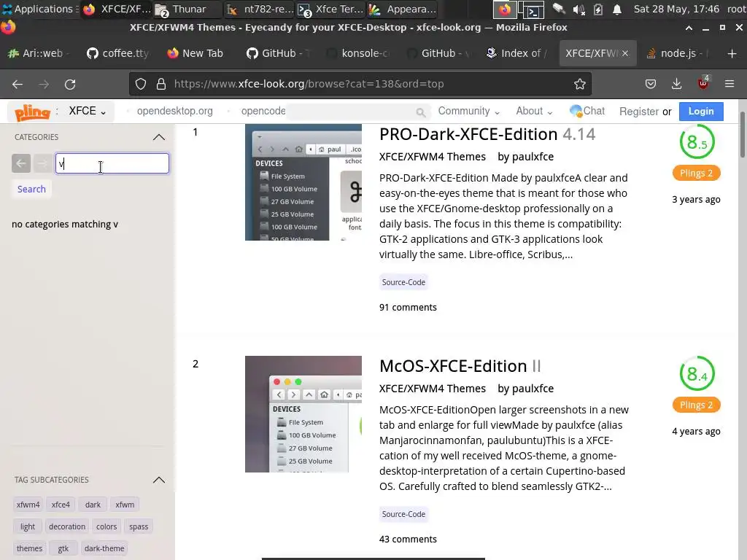747x560 pixels.
Task: Click the Register link
Action: [639, 112]
